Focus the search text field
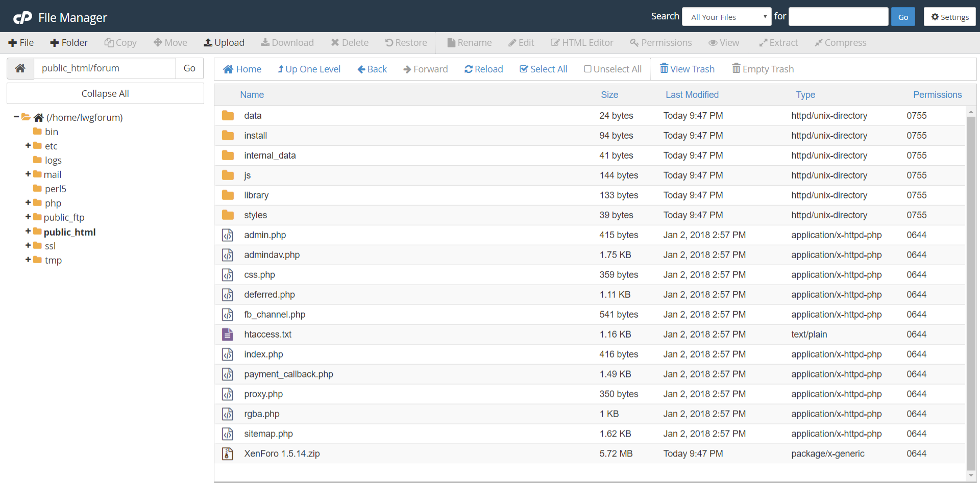Image resolution: width=980 pixels, height=483 pixels. (x=839, y=17)
